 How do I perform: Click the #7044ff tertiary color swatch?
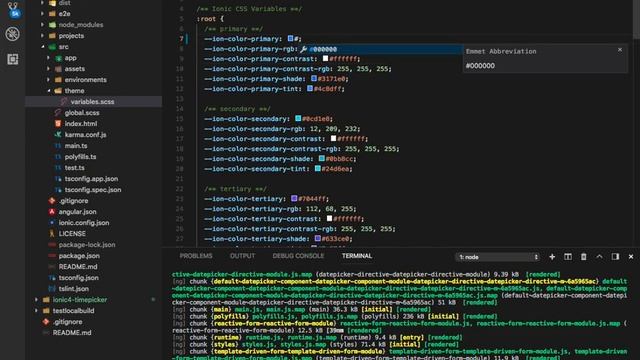[294, 198]
